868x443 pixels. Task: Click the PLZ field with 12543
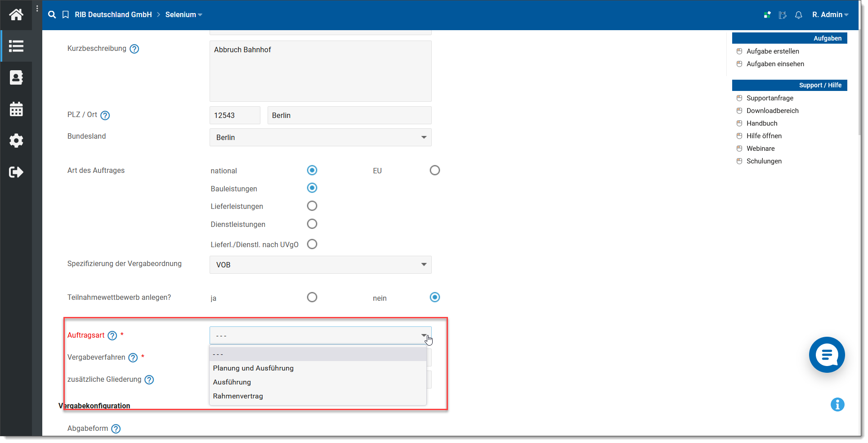(235, 115)
